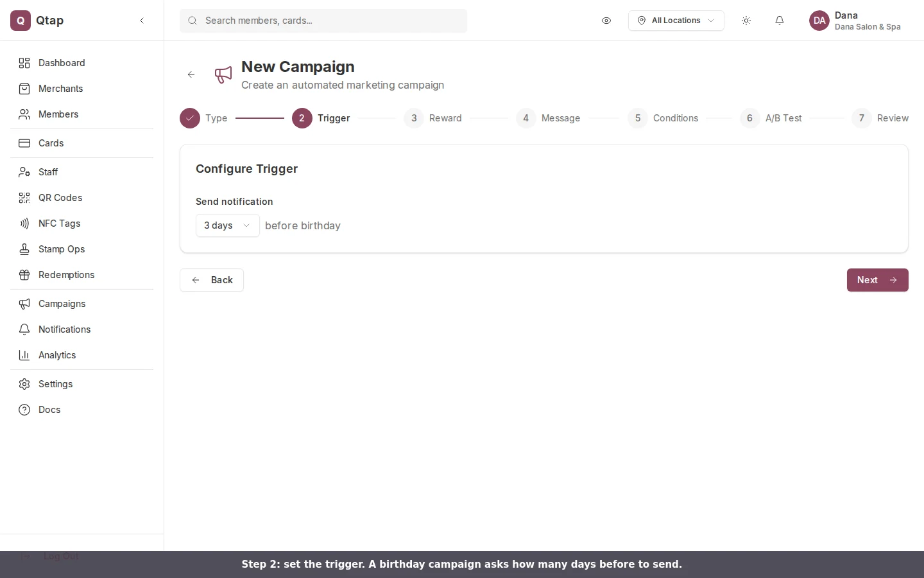Click the QR Codes icon
This screenshot has height=578, width=924.
point(24,198)
